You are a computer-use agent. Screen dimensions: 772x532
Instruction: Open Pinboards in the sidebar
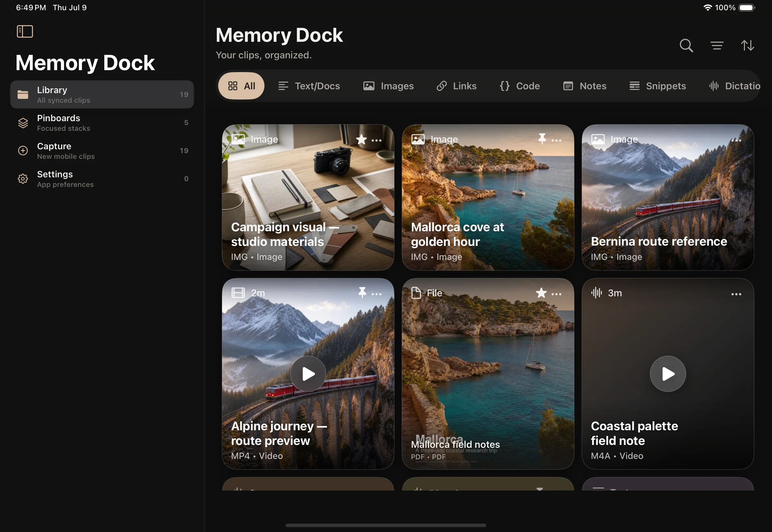(x=102, y=123)
